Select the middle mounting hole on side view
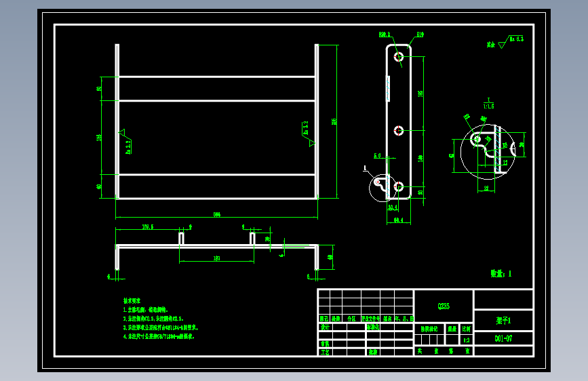Screen dimensions: 588x381 click(x=399, y=130)
